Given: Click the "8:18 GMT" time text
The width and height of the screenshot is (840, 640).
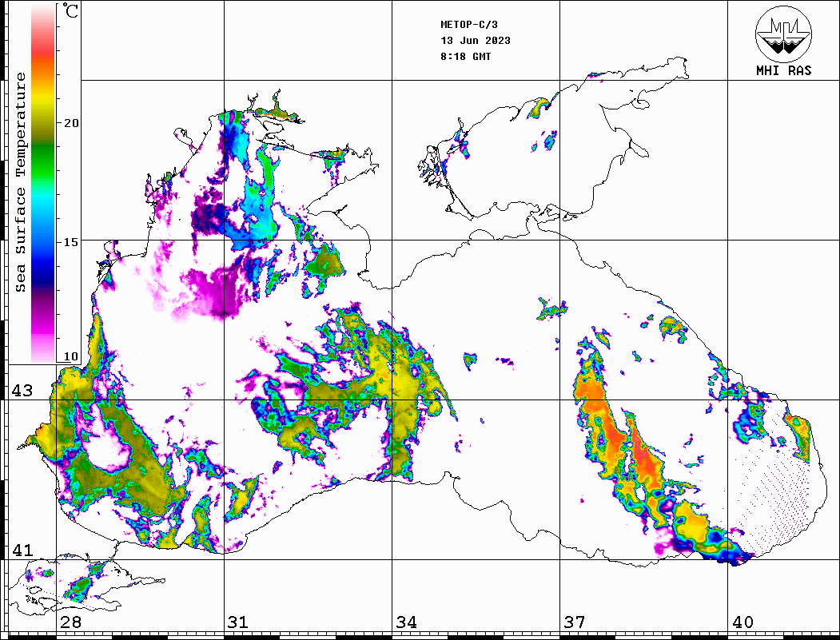Looking at the screenshot, I should (466, 56).
